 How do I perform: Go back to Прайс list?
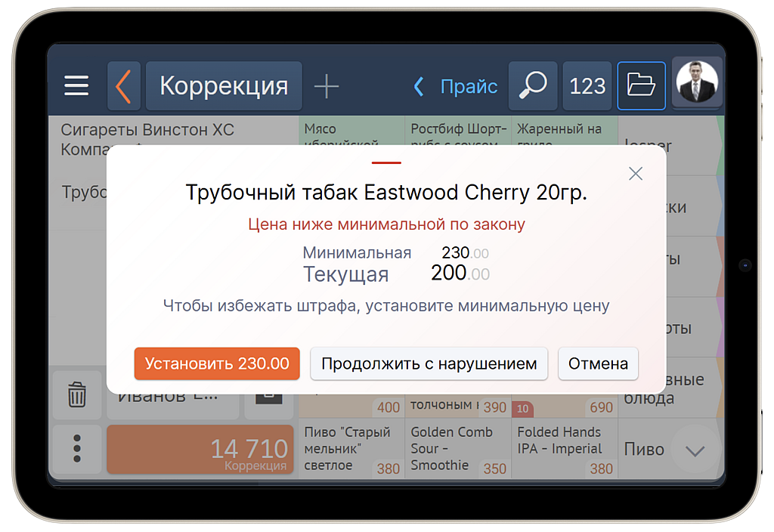pyautogui.click(x=456, y=87)
